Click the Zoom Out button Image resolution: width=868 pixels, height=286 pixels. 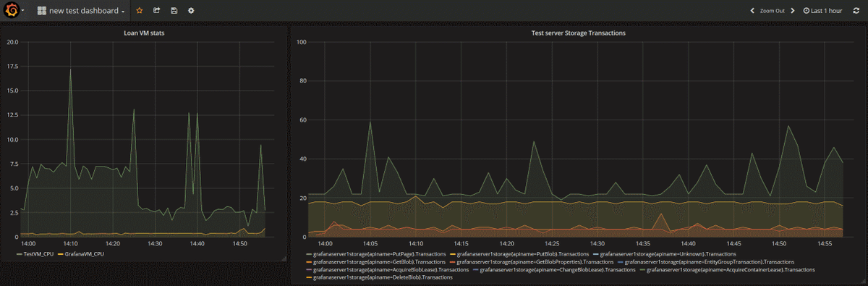773,11
